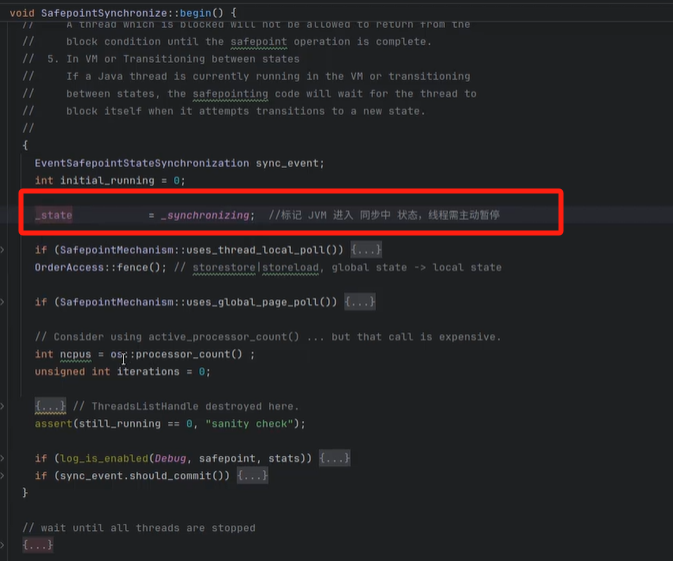673x561 pixels.
Task: Expand the last folded block at bottom
Action: tap(37, 545)
